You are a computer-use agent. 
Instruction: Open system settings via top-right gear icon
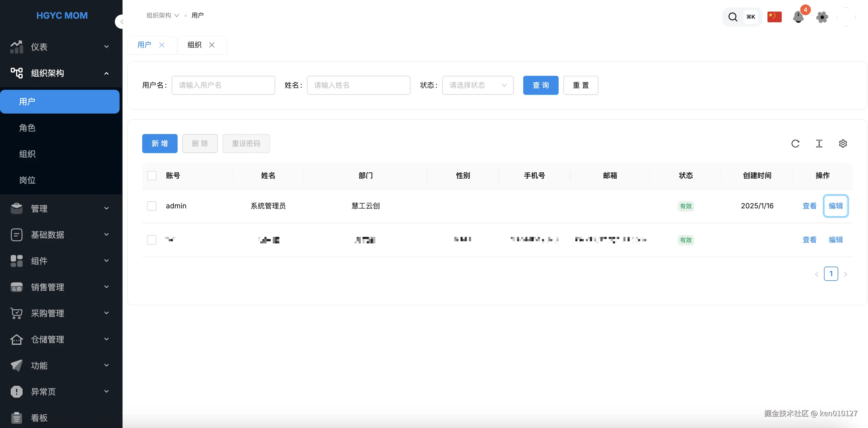[x=822, y=17]
